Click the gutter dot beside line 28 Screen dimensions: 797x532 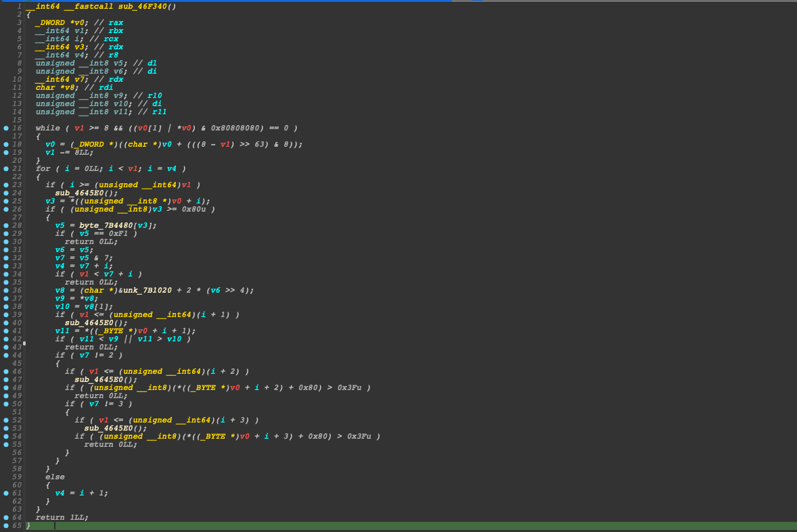tap(6, 226)
